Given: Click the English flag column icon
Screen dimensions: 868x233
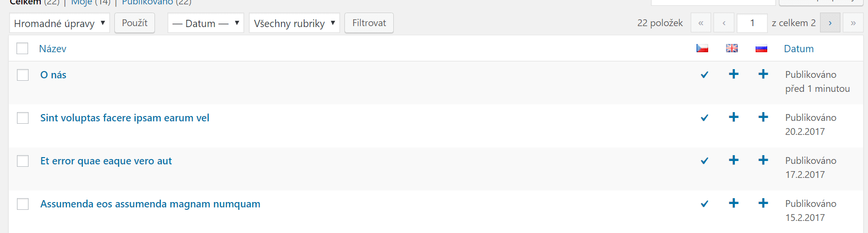Looking at the screenshot, I should point(732,48).
